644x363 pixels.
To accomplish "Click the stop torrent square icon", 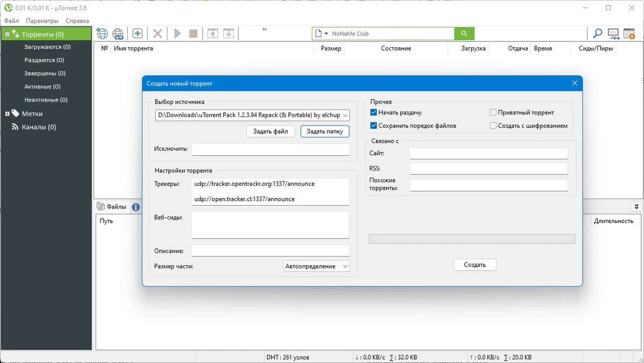I will [193, 33].
